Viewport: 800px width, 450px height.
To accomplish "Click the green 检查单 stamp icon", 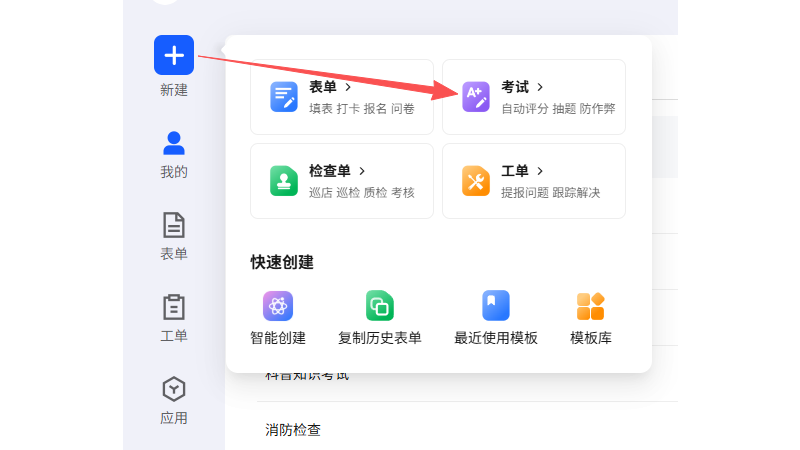I will click(284, 181).
